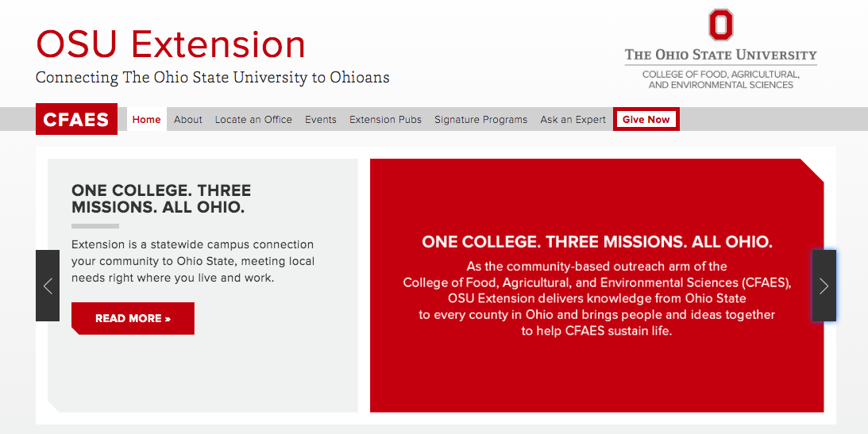The width and height of the screenshot is (868, 434).
Task: Open the About menu item
Action: click(188, 120)
